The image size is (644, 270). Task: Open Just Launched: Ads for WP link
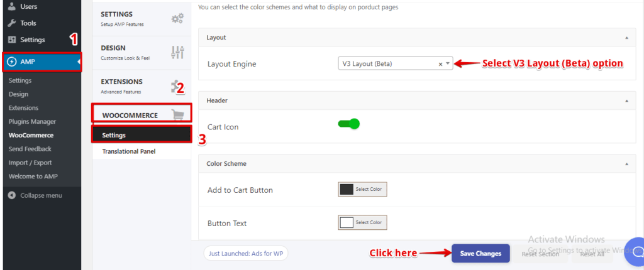(246, 254)
